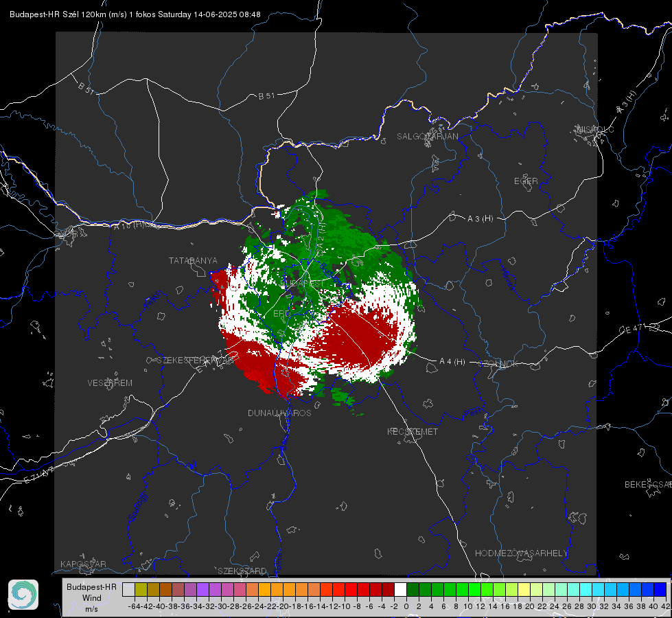Click the B 51 label in the top center
Viewport: 672px width, 618px height.
pos(266,96)
